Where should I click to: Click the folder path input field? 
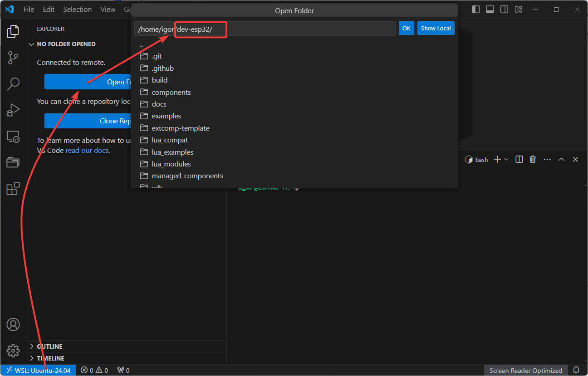pos(265,29)
